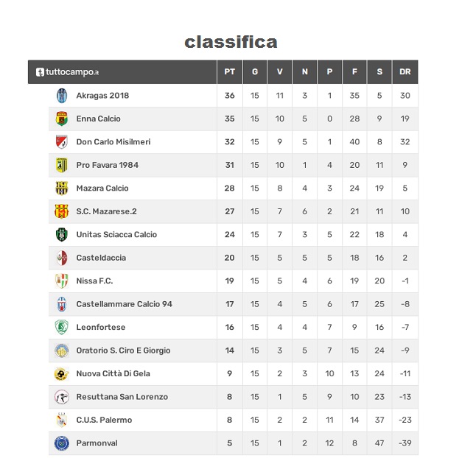Viewport: 476px width, 458px height.
Task: Select the V column header
Action: click(279, 72)
